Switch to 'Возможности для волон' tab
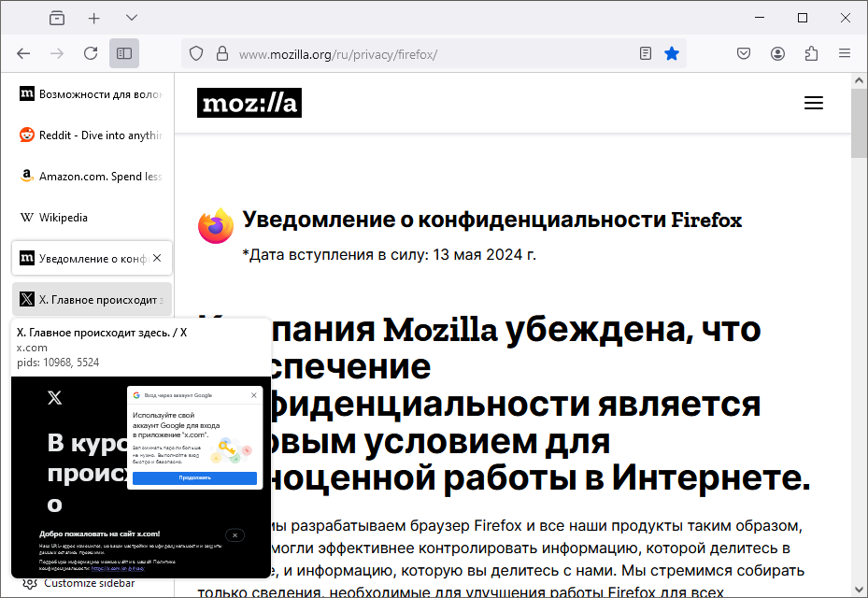Image resolution: width=868 pixels, height=598 pixels. (92, 94)
